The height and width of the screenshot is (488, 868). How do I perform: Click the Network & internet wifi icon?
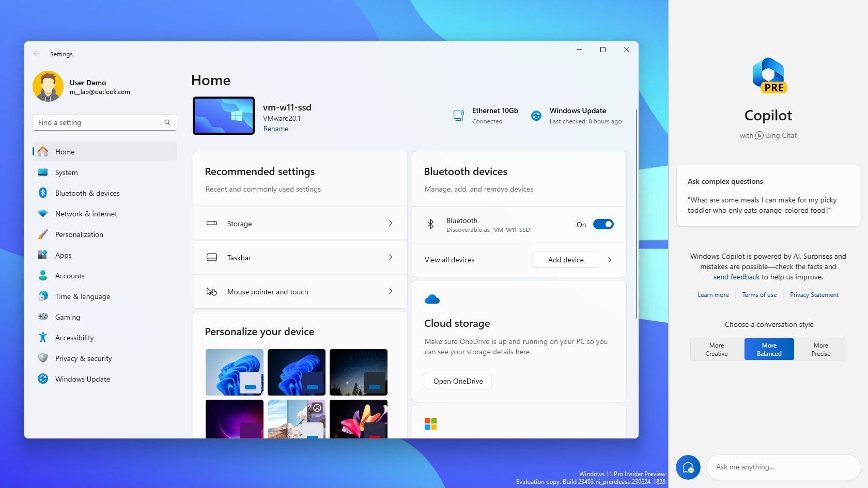click(x=43, y=213)
